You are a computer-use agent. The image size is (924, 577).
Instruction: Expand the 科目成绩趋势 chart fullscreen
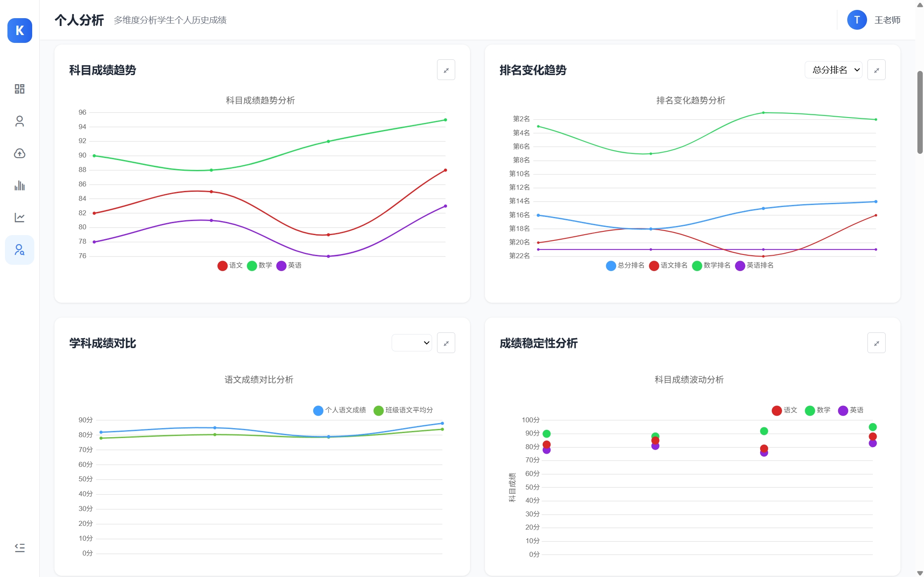(x=446, y=70)
